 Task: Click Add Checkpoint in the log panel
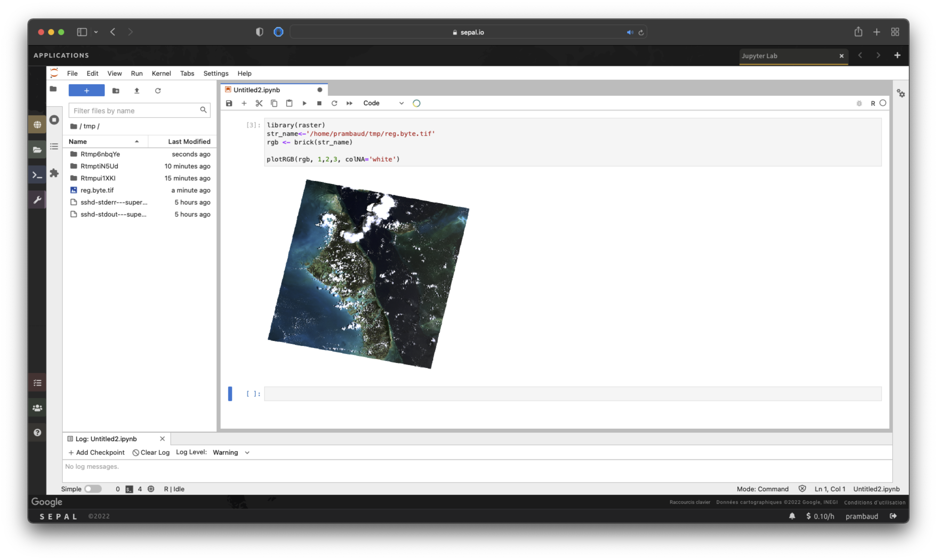96,452
